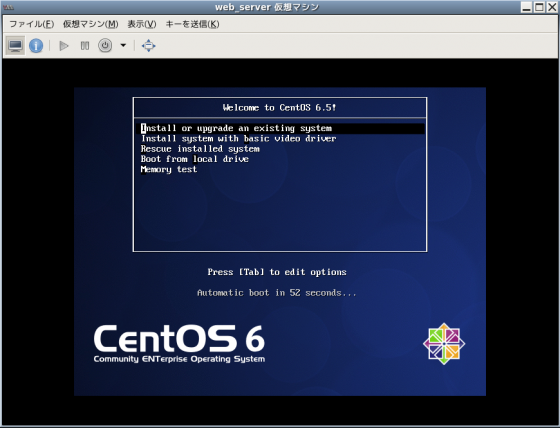Open the 表示(V) menu
This screenshot has height=428, width=560.
[x=142, y=24]
